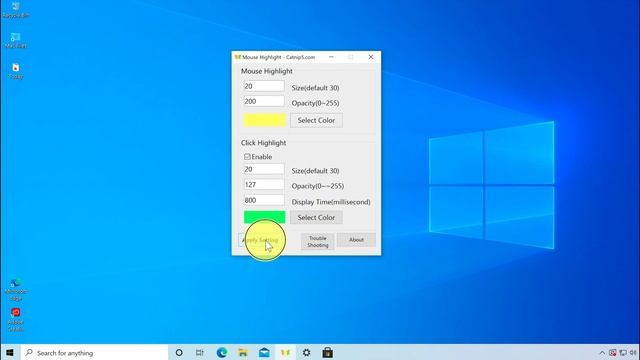The image size is (640, 360).
Task: Click the security alert tray icon
Action: pos(613,353)
